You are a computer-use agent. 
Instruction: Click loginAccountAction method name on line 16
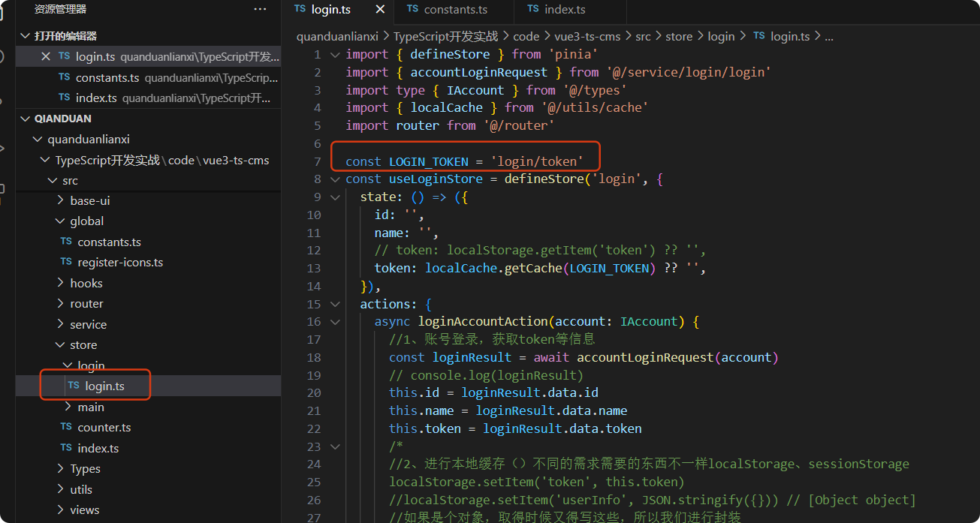(483, 322)
